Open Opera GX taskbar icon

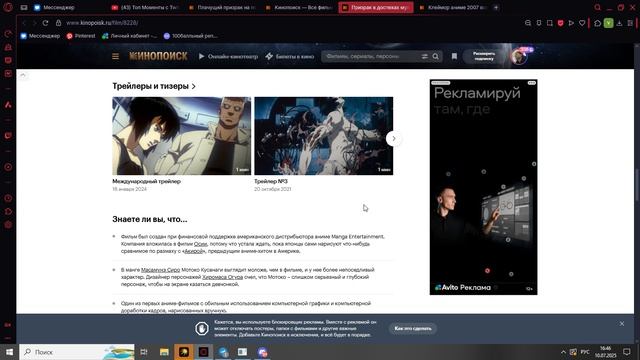point(204,352)
